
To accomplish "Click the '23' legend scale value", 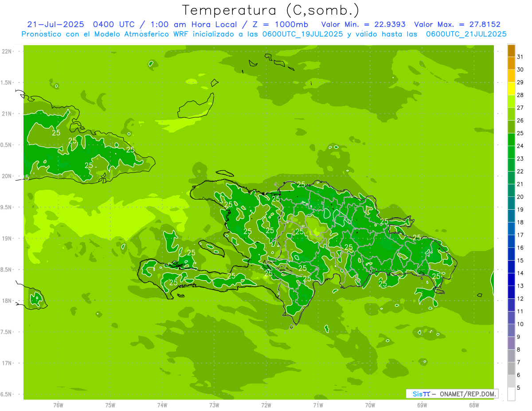I will tap(520, 159).
